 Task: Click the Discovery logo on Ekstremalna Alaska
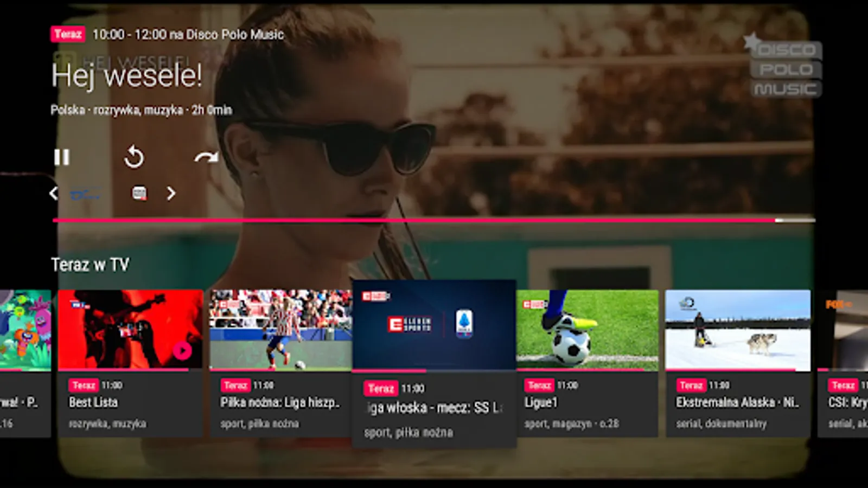[687, 304]
